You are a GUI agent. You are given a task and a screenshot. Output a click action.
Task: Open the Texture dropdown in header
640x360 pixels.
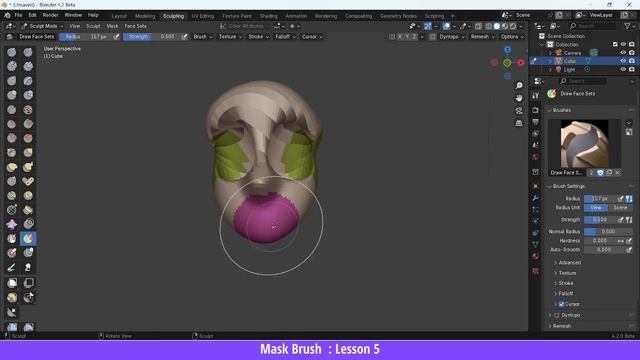[x=230, y=37]
